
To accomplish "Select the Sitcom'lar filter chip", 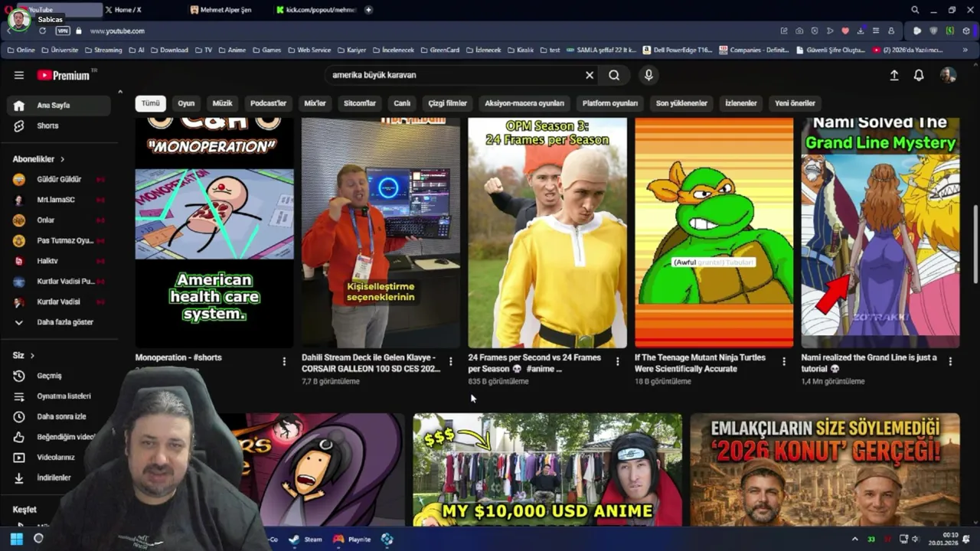I will tap(360, 103).
